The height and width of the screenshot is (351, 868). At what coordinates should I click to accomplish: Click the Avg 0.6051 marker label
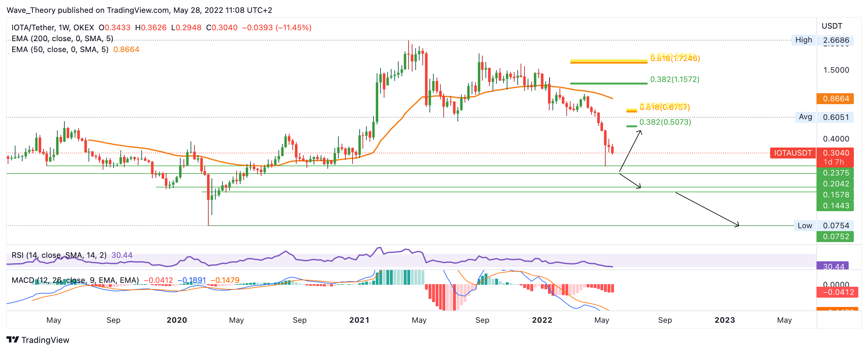[805, 117]
